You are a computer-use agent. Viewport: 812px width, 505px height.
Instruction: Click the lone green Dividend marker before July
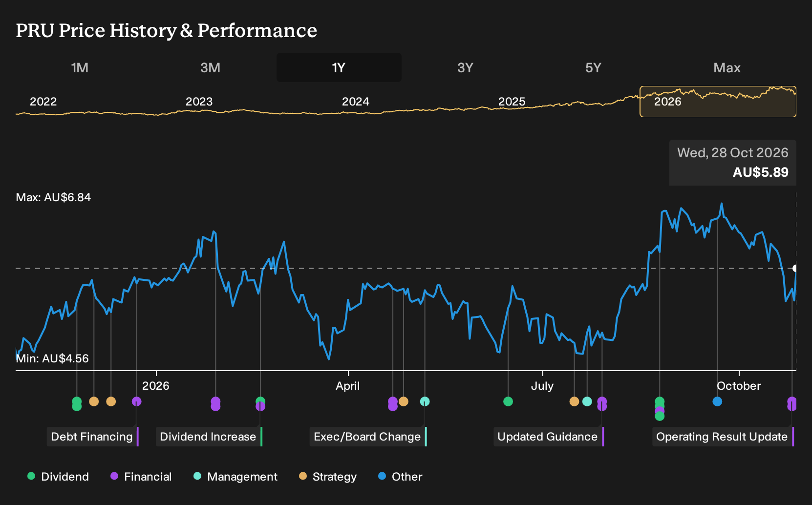508,401
